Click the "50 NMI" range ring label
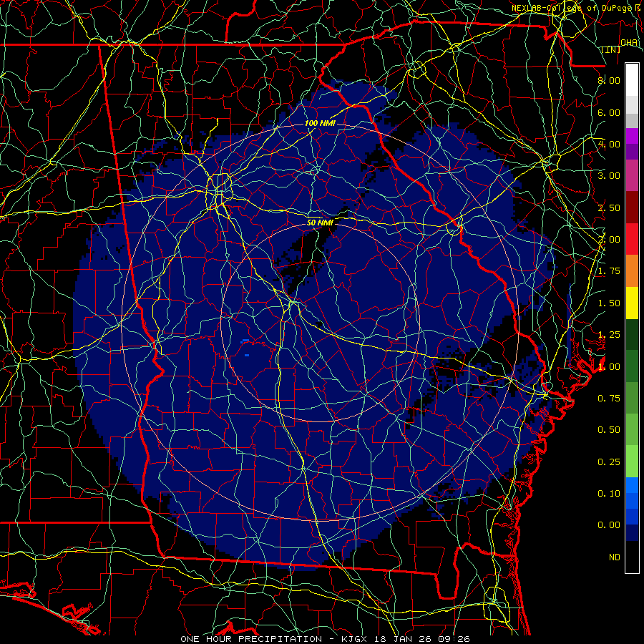The image size is (644, 644). point(320,223)
